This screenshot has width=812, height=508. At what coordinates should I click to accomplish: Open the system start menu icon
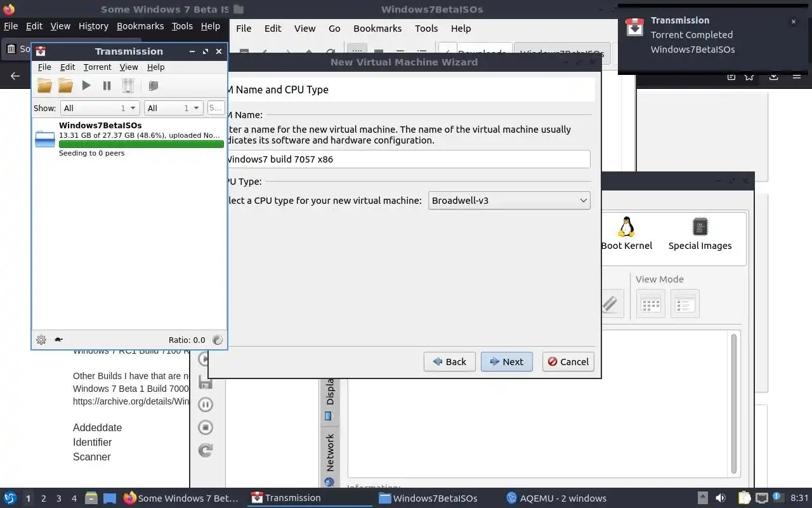point(10,498)
